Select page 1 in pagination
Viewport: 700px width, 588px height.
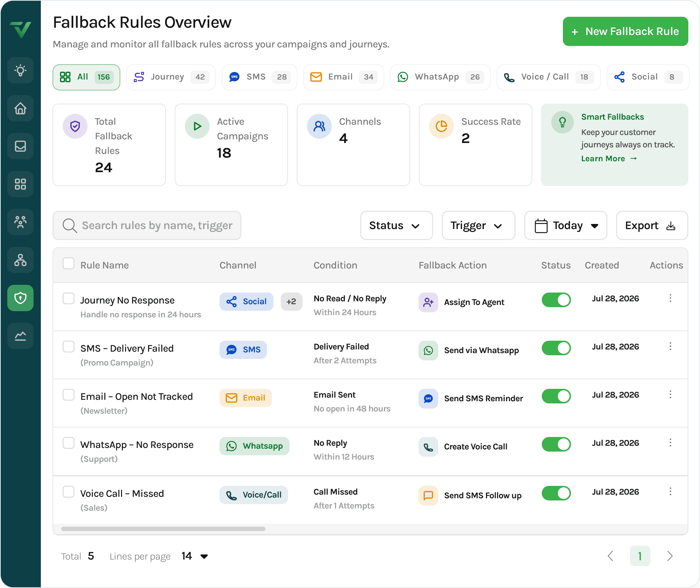[640, 556]
